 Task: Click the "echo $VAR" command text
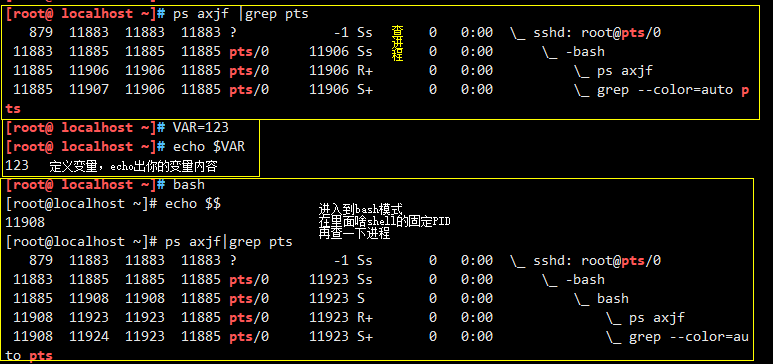click(209, 146)
